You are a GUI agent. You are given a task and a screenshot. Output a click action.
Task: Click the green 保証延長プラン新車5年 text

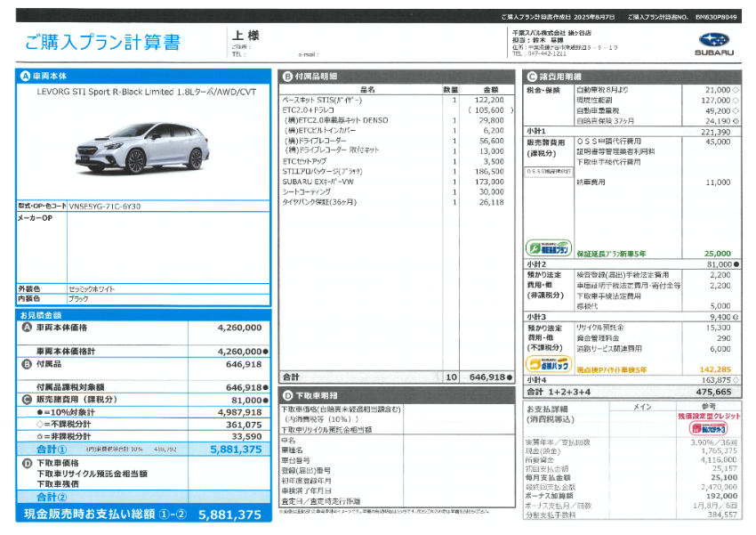pos(611,254)
